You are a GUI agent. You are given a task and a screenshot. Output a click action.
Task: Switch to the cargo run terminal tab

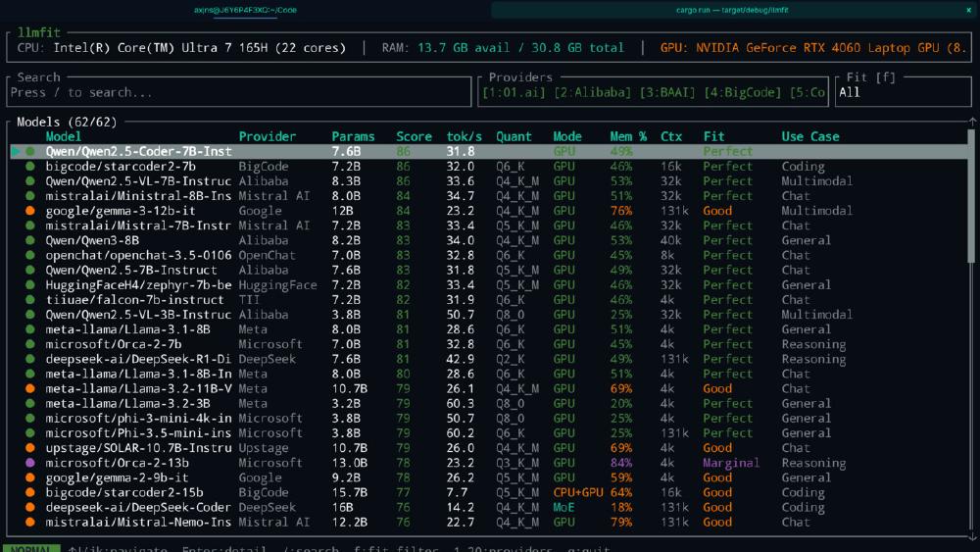733,10
